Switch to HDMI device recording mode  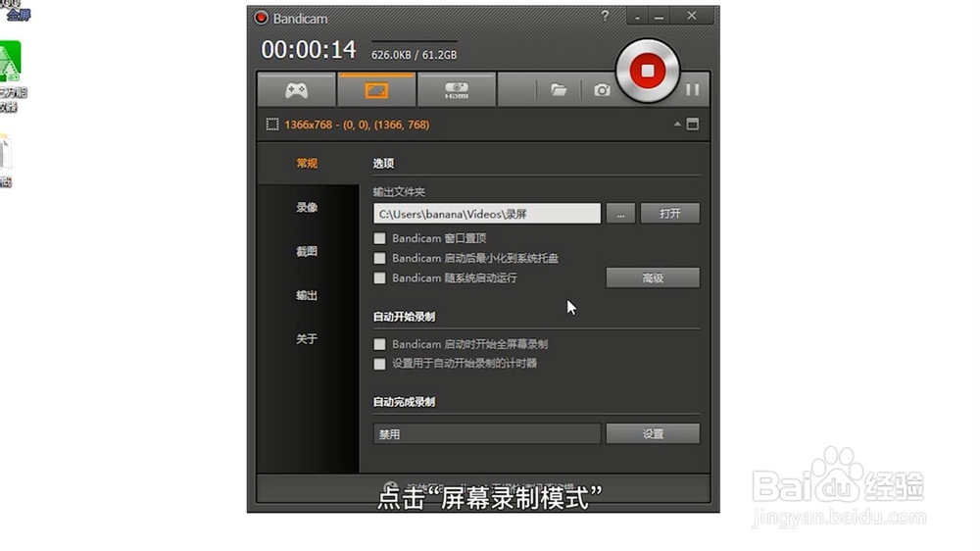[x=457, y=90]
